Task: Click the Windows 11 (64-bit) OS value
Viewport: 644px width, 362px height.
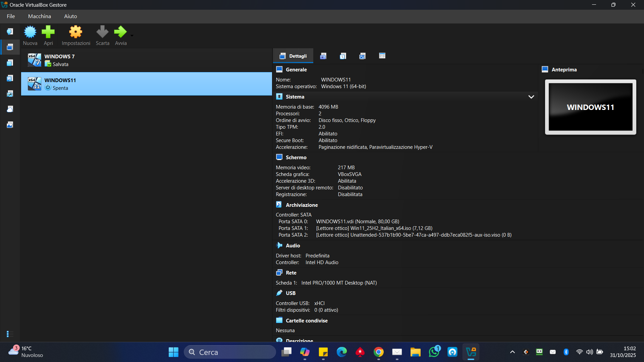Action: pos(343,86)
